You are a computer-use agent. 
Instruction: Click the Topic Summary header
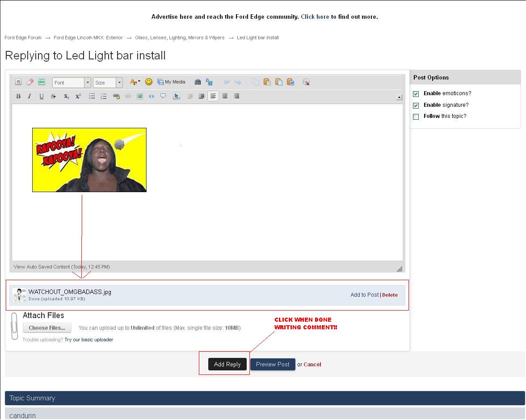(265, 398)
